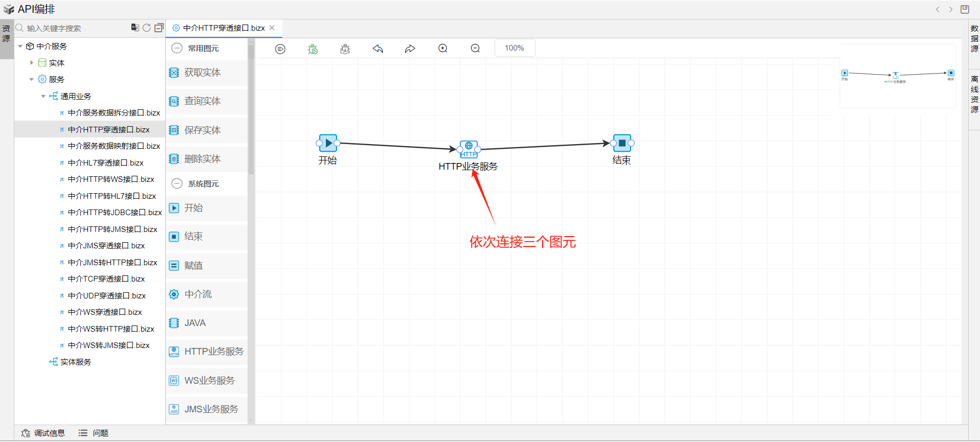The height and width of the screenshot is (442, 980).
Task: Collapse the 常用图元 palette section
Action: point(177,48)
